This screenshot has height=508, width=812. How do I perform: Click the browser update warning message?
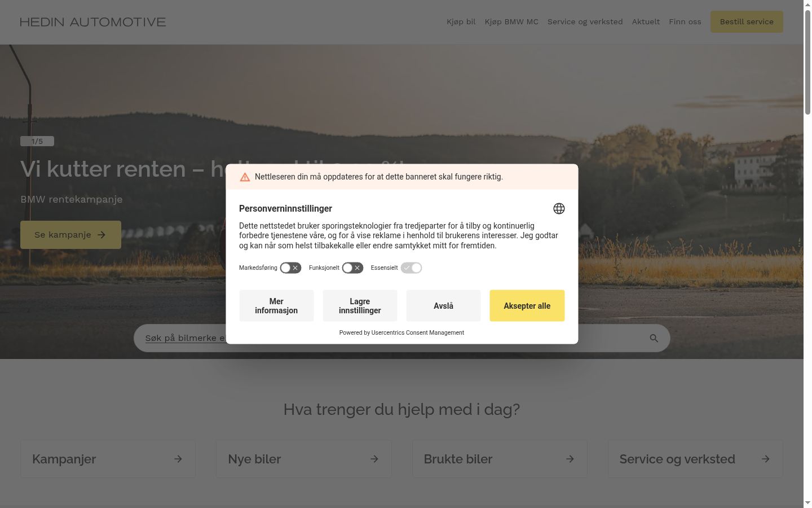(x=379, y=177)
